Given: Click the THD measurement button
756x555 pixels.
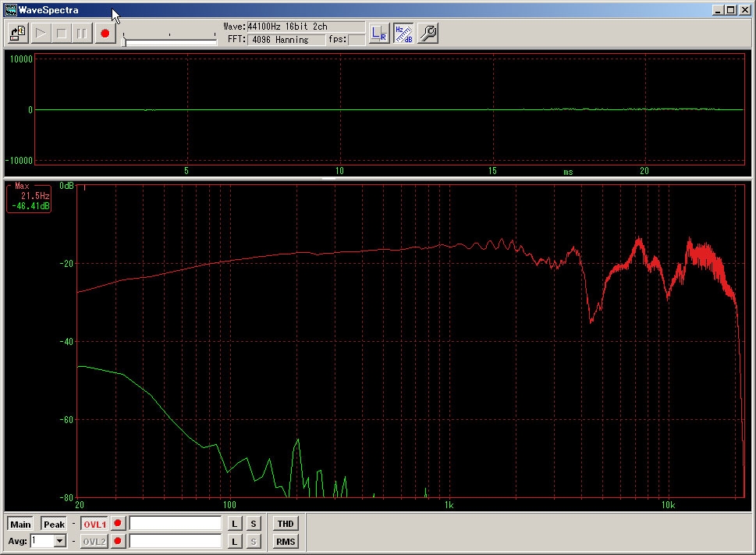Looking at the screenshot, I should click(x=286, y=524).
